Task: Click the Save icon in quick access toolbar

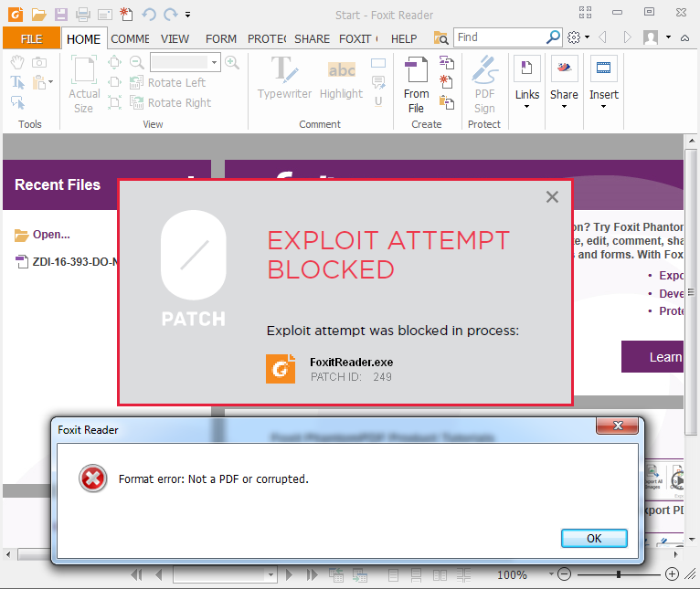Action: pos(61,15)
